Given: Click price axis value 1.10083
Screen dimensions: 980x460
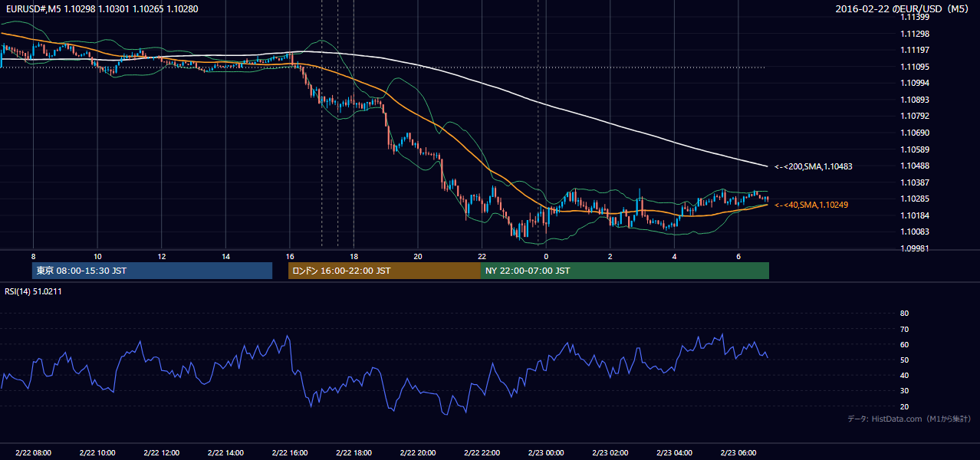Looking at the screenshot, I should click(916, 232).
